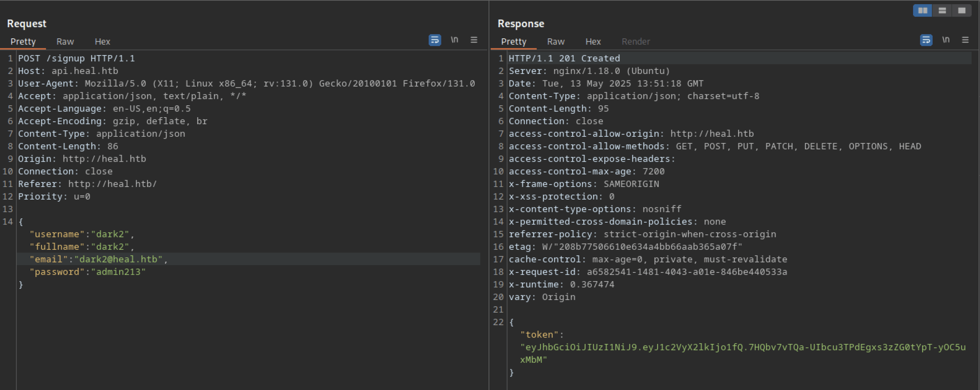The height and width of the screenshot is (390, 980).
Task: Switch to the Raw tab in Response
Action: [x=555, y=41]
